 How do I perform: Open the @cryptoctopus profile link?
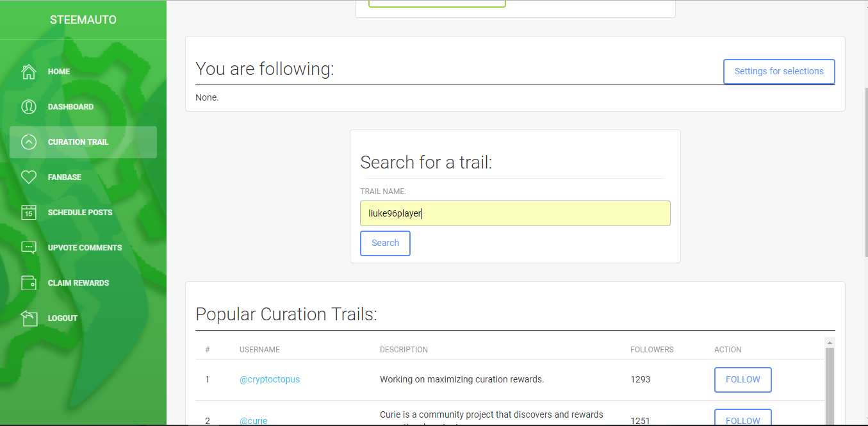[270, 379]
